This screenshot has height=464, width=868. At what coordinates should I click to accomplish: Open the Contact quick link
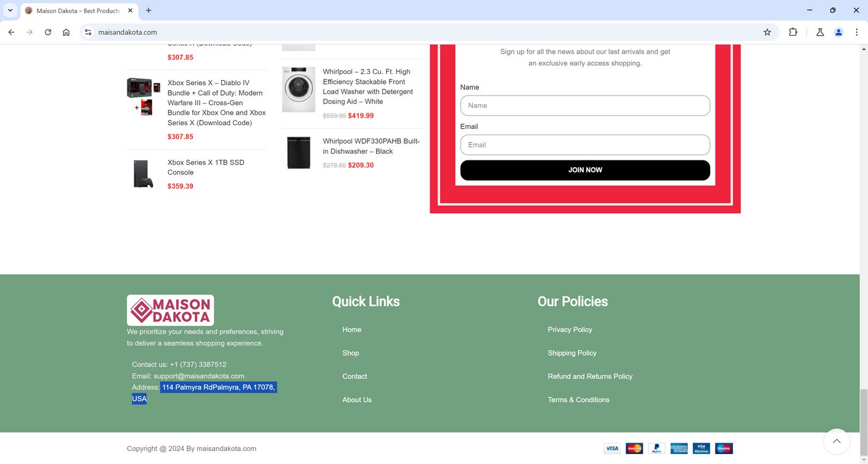click(354, 376)
